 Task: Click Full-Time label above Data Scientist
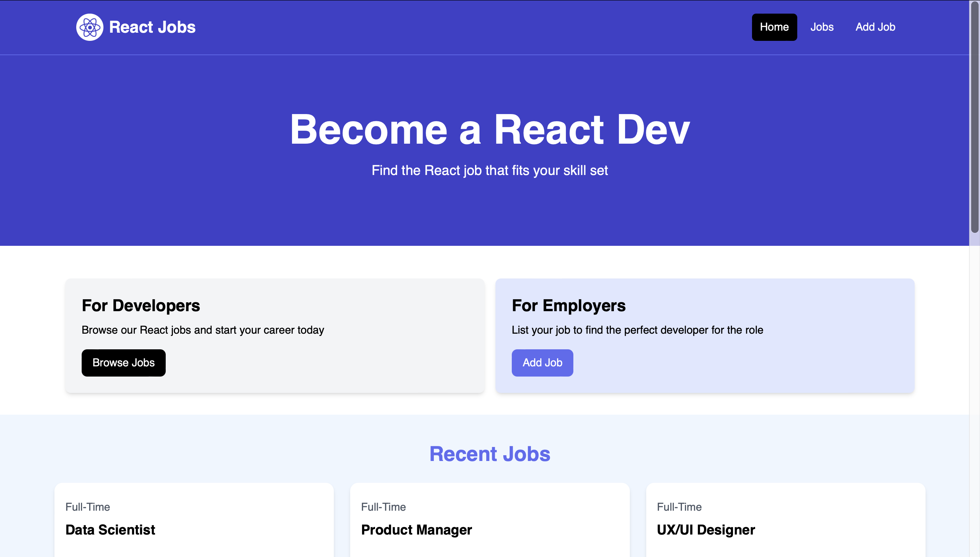click(x=87, y=507)
